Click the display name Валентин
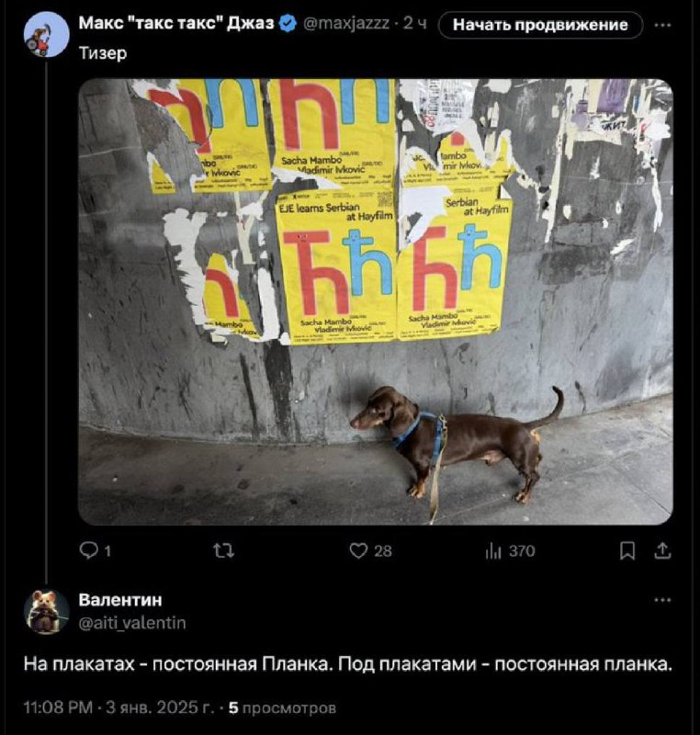 [x=120, y=600]
